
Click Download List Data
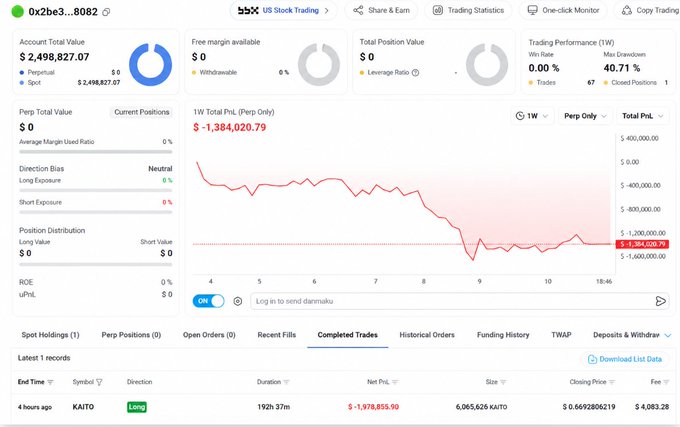(x=624, y=359)
